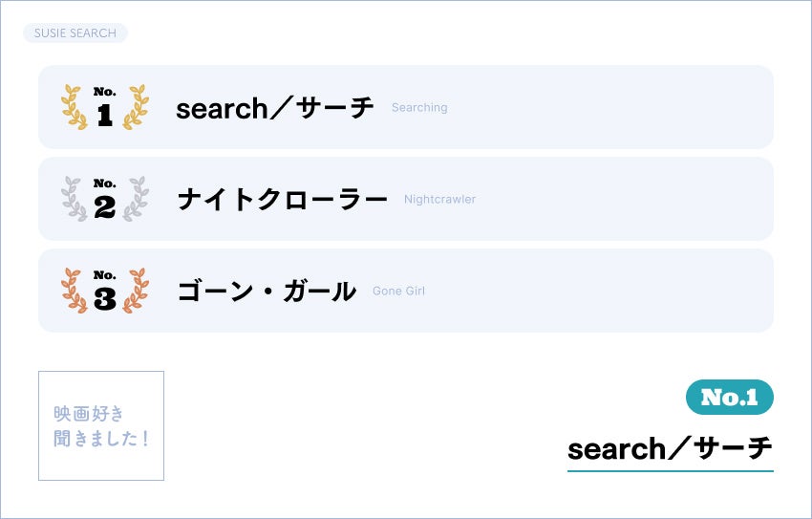
Task: Select the teal No.1 pill badge
Action: [x=729, y=398]
